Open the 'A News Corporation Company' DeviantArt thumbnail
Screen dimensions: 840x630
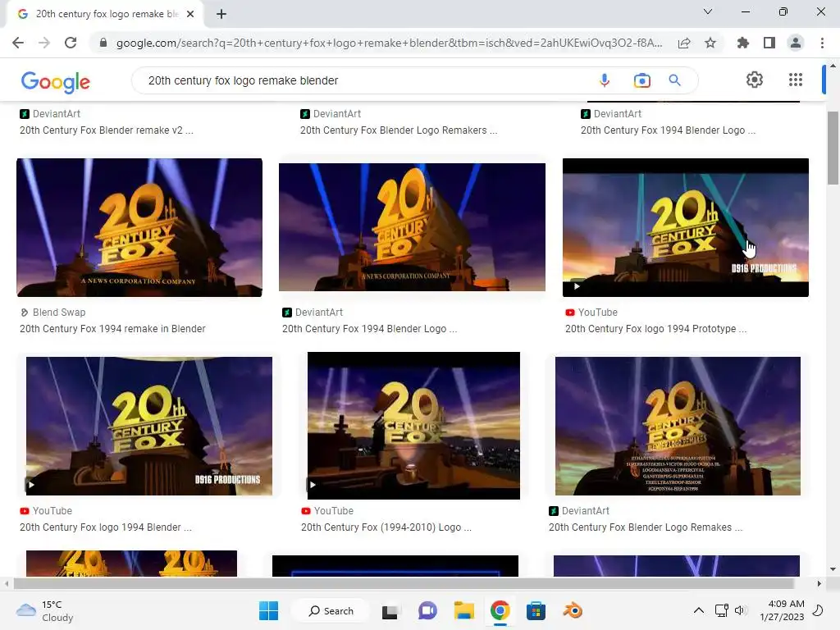point(412,227)
